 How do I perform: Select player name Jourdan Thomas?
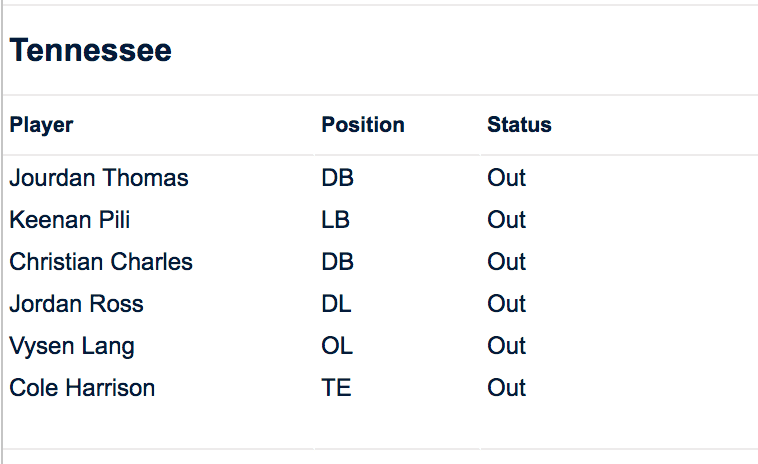pos(99,178)
